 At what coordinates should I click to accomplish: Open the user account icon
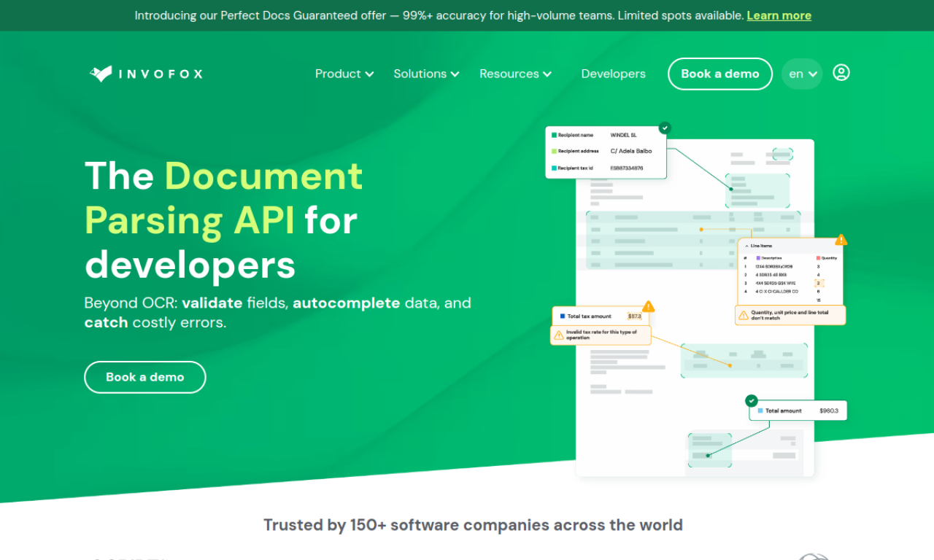[841, 73]
